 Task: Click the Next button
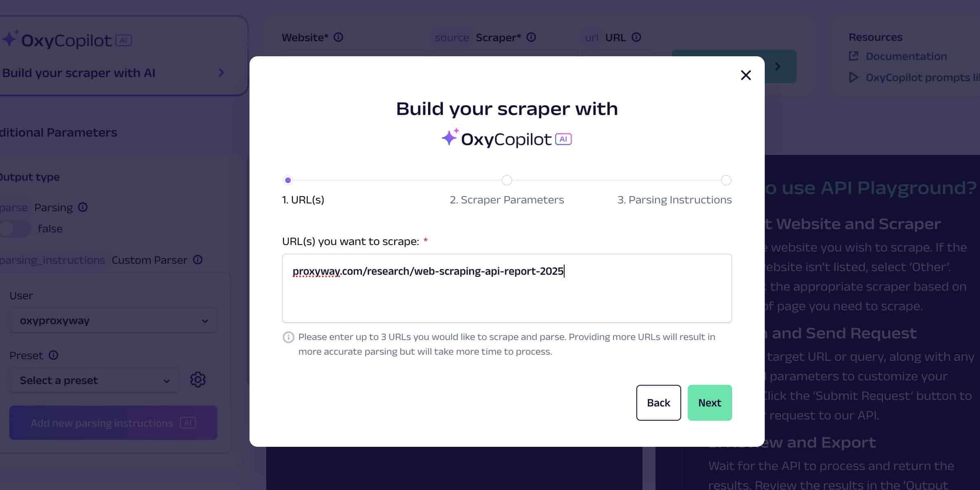[x=709, y=402]
